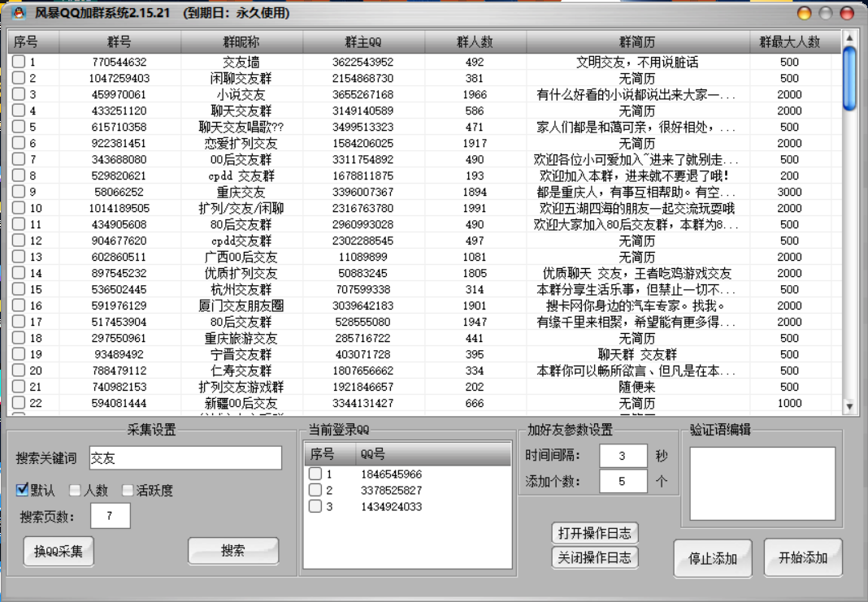Select group name 杭州交友群
The height and width of the screenshot is (602, 868).
click(x=241, y=289)
